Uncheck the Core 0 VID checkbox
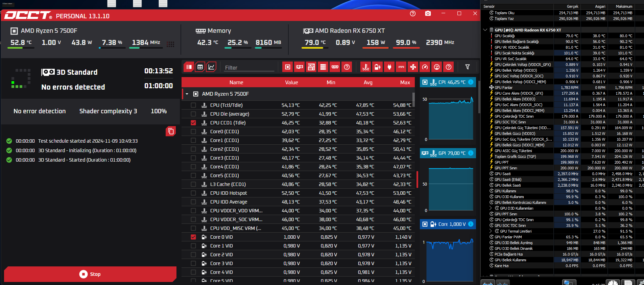This screenshot has width=644, height=285. [x=193, y=237]
